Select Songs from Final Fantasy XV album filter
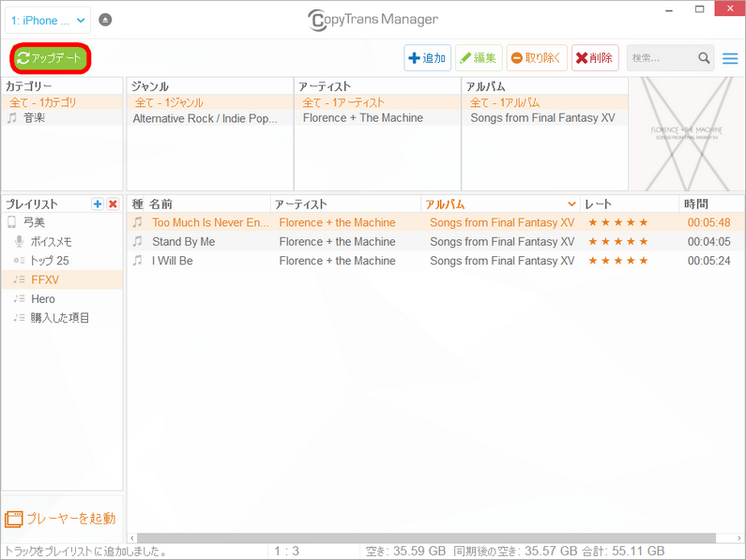Image resolution: width=746 pixels, height=560 pixels. coord(545,117)
